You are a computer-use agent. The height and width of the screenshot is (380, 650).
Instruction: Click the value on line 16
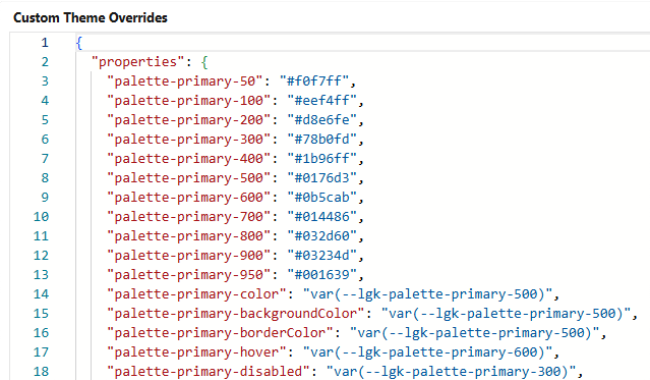coord(475,333)
